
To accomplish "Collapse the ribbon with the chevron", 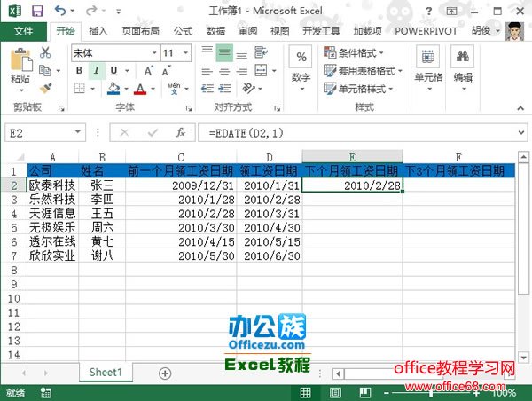I will coord(520,108).
